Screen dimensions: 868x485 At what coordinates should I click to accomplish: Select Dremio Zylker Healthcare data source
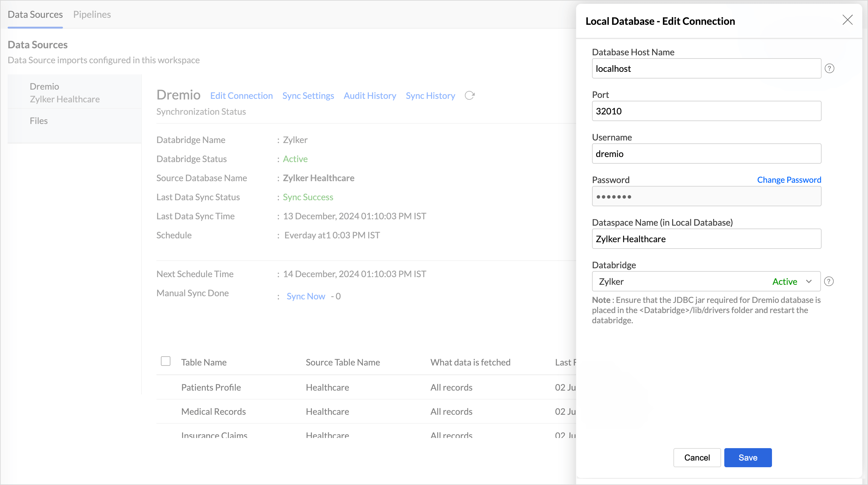[65, 92]
